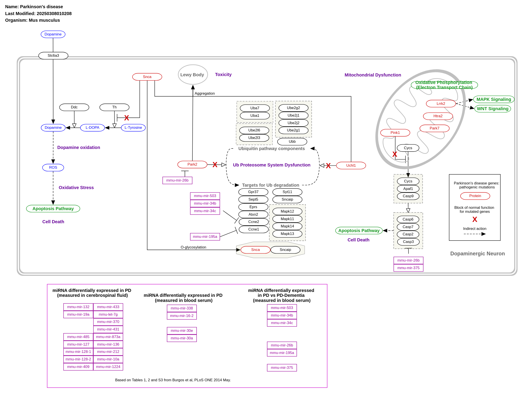532x399 pixels.
Task: Click the Pink1 gene node
Action: (395, 133)
